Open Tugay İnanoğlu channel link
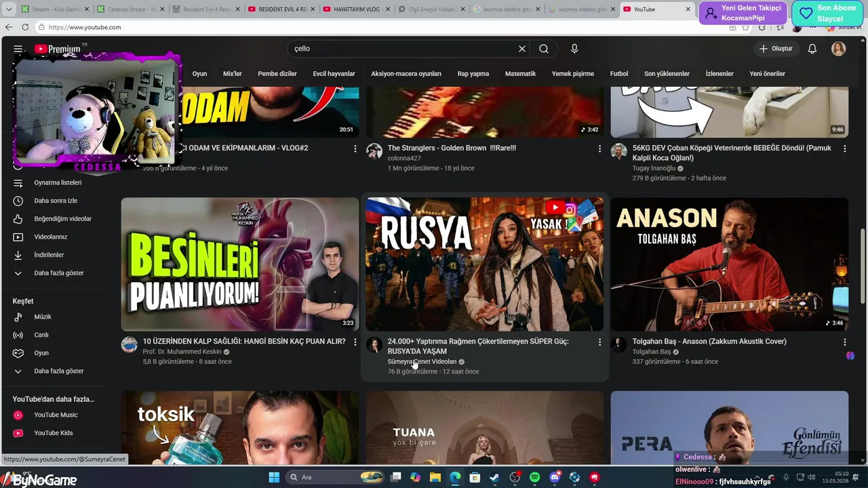The width and height of the screenshot is (868, 488). [654, 168]
